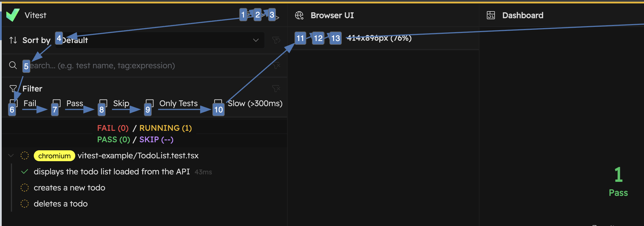Select the vitest-example/TodoList.test.tsx file row
The image size is (644, 226).
coord(145,155)
